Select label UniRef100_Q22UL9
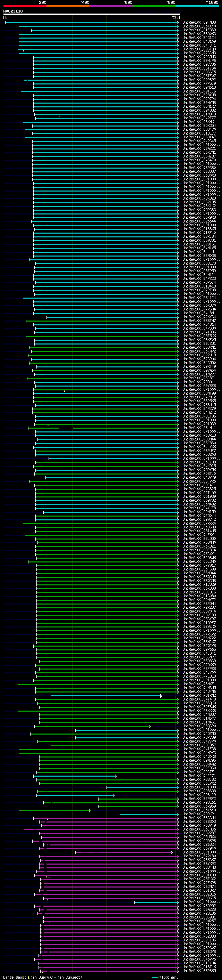The width and height of the screenshot is (222, 980). 199,355
